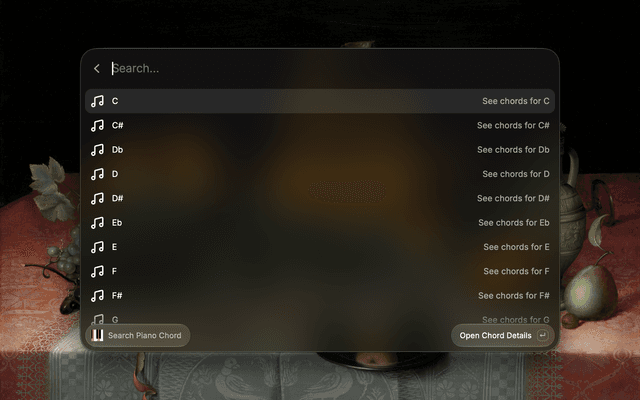Click the music note icon for F#
Viewport: 640px width, 400px height.
coord(97,296)
